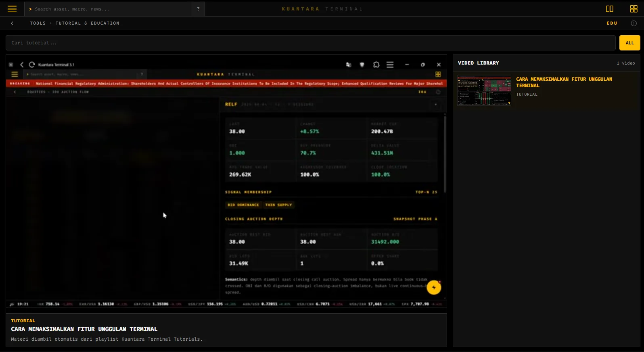The width and height of the screenshot is (644, 352).
Task: Click the SIGNAL MEMBERSHIP section heading
Action: pos(248,192)
